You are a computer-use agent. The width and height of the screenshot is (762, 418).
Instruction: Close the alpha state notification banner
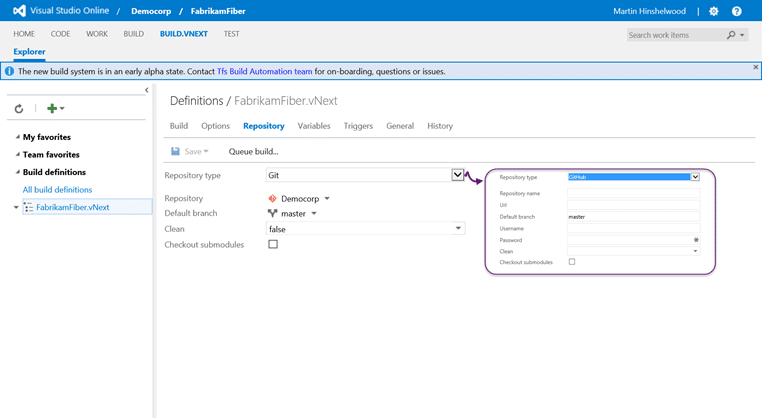click(x=756, y=67)
